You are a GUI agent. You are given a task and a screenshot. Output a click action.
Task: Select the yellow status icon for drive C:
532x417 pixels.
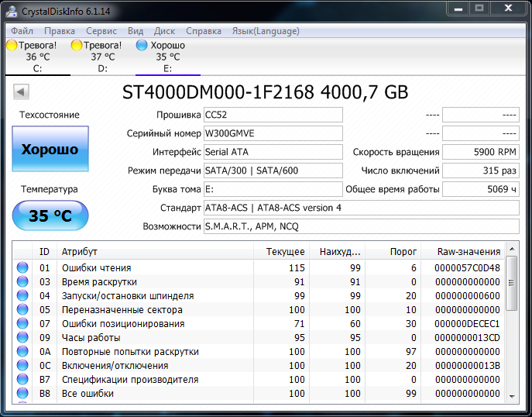(x=12, y=45)
